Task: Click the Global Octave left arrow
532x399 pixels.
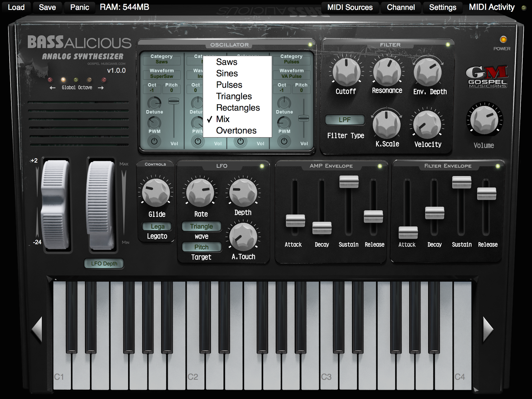Action: point(52,88)
